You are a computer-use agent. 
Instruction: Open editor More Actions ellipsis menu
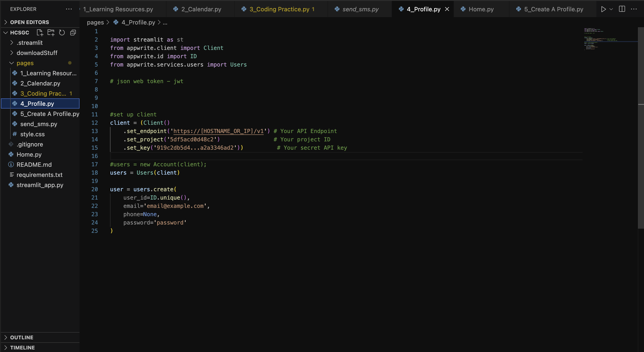[634, 9]
